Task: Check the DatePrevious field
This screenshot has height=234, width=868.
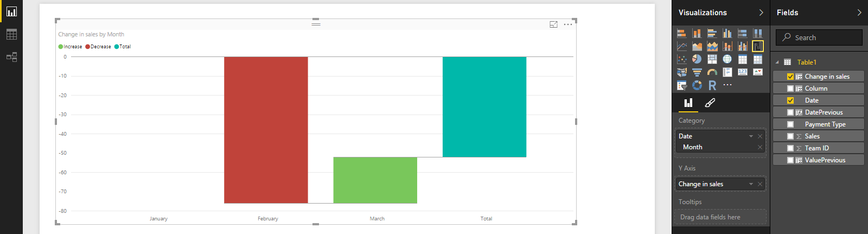Action: (790, 112)
